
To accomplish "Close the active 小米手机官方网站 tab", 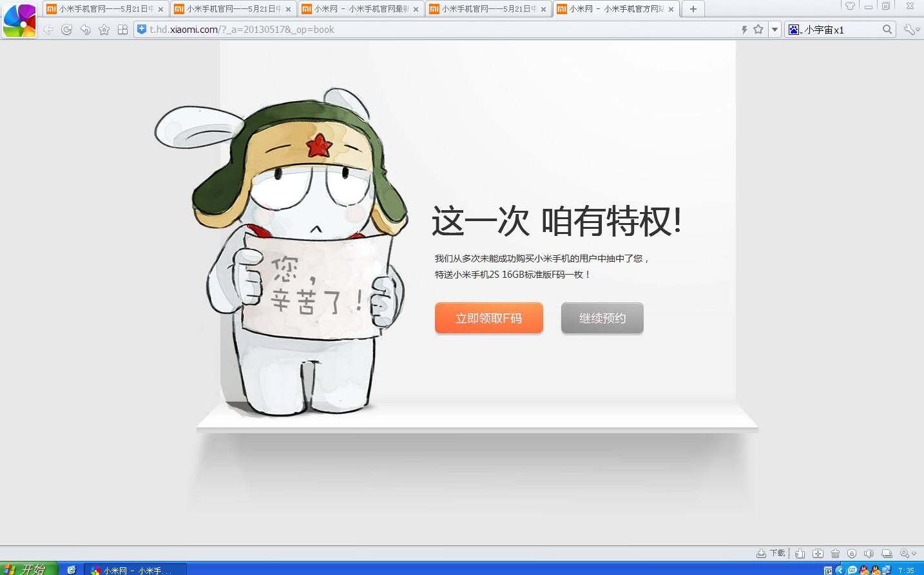I will pos(671,10).
